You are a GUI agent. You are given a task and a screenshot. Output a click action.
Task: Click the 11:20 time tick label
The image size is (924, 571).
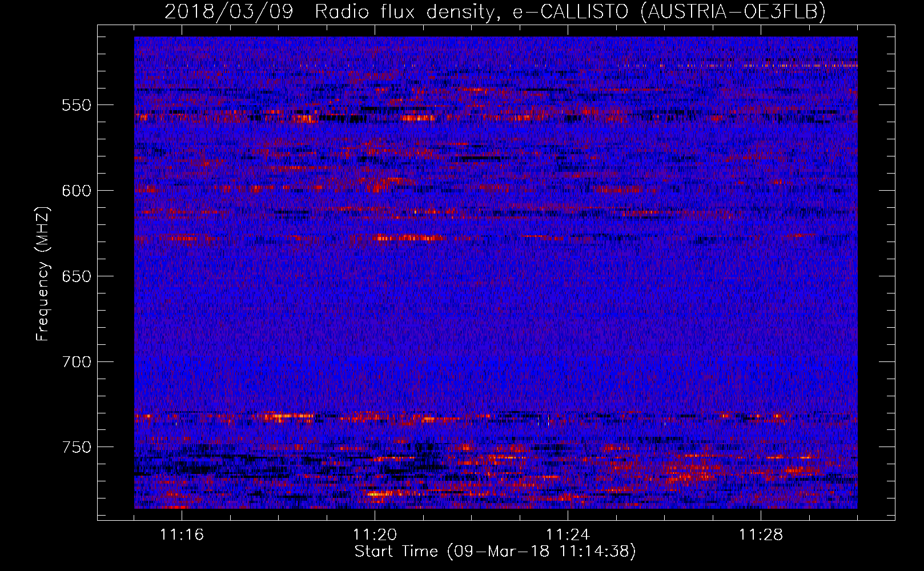tap(375, 535)
